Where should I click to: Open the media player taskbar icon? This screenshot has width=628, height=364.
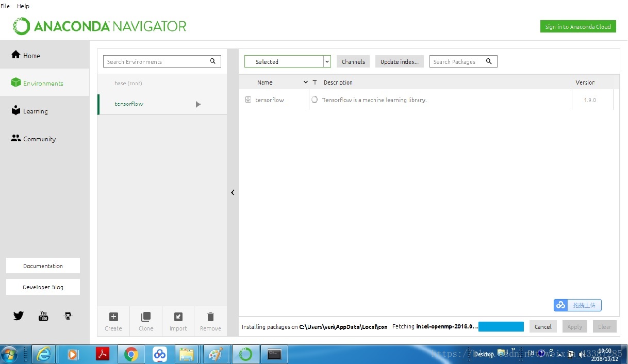coord(73,354)
